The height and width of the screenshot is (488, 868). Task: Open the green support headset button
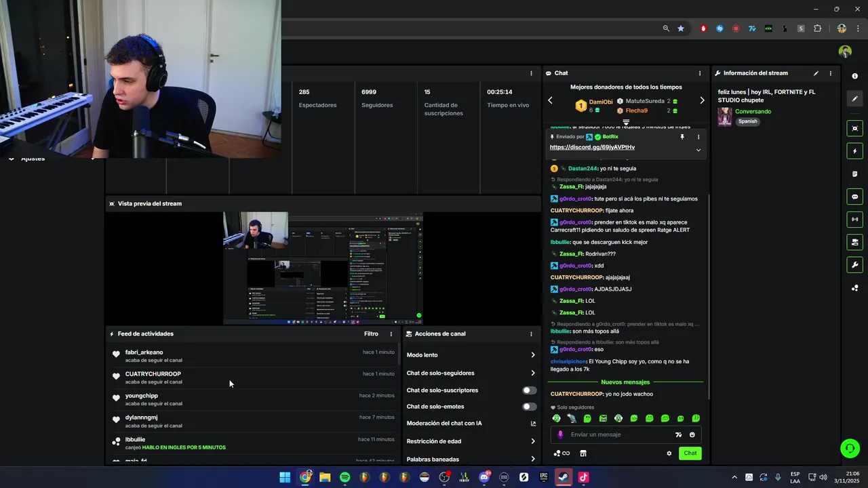pyautogui.click(x=850, y=448)
